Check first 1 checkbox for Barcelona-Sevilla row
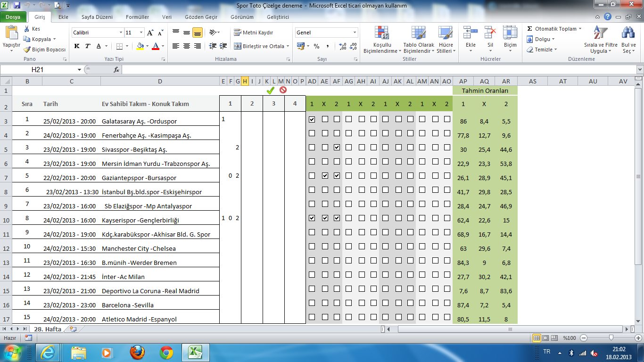 (x=312, y=303)
